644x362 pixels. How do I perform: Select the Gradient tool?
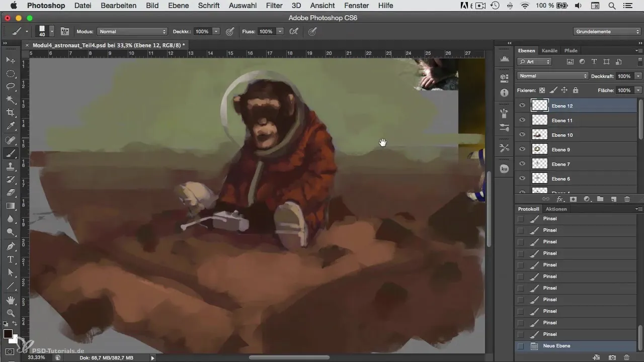point(10,206)
